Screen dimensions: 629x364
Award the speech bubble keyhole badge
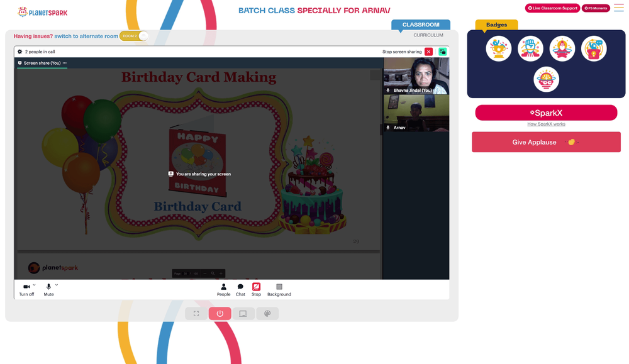[x=594, y=48]
